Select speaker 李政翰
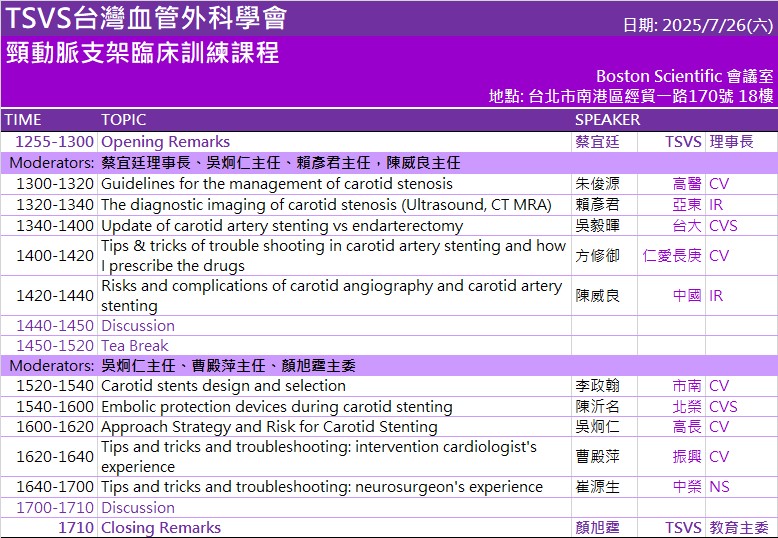778x538 pixels. [597, 386]
